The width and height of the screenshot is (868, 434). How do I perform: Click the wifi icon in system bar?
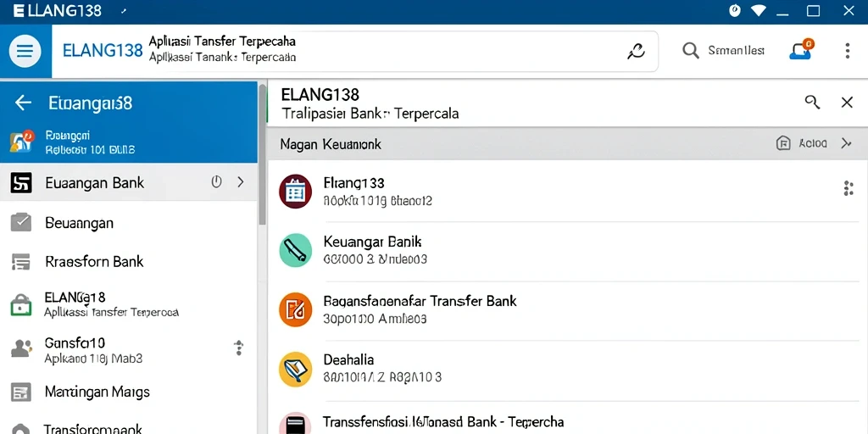point(759,10)
